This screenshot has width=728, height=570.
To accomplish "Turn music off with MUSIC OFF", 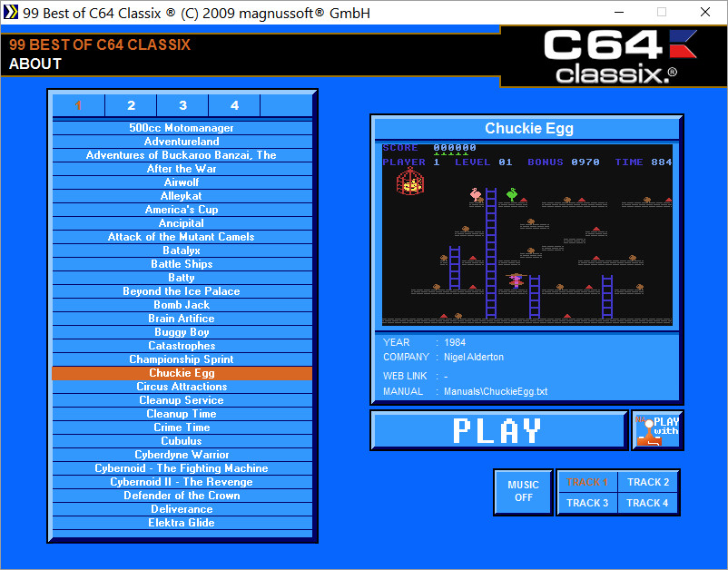I will [523, 492].
